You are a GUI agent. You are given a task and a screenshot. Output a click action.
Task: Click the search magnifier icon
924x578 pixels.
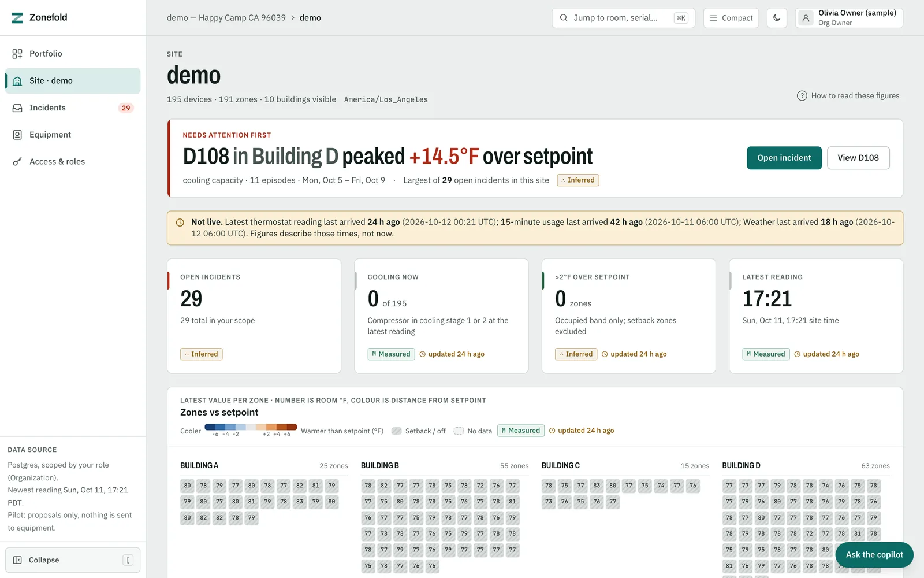click(564, 18)
